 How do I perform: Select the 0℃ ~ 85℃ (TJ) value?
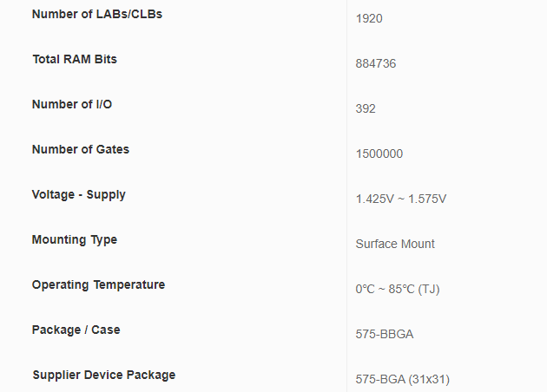pos(398,289)
